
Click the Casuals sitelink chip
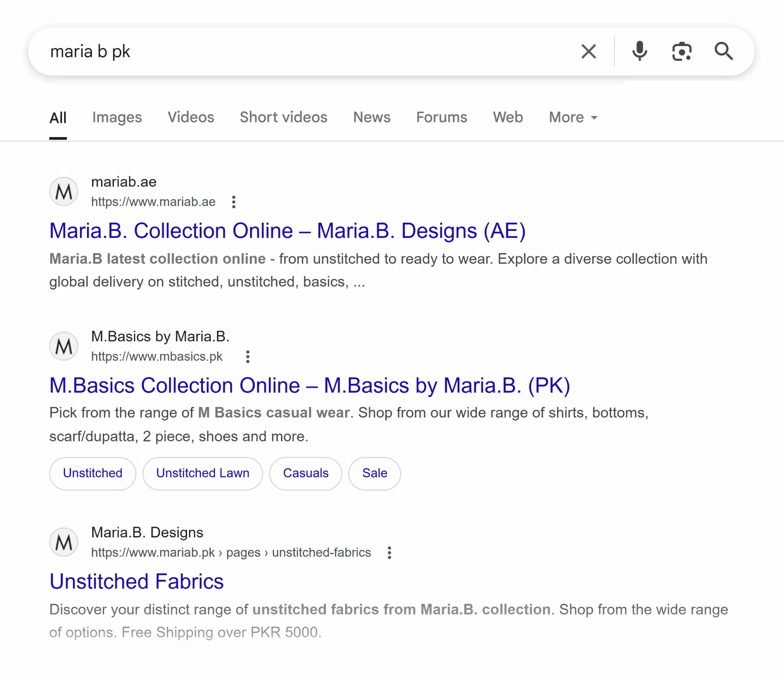(x=305, y=473)
